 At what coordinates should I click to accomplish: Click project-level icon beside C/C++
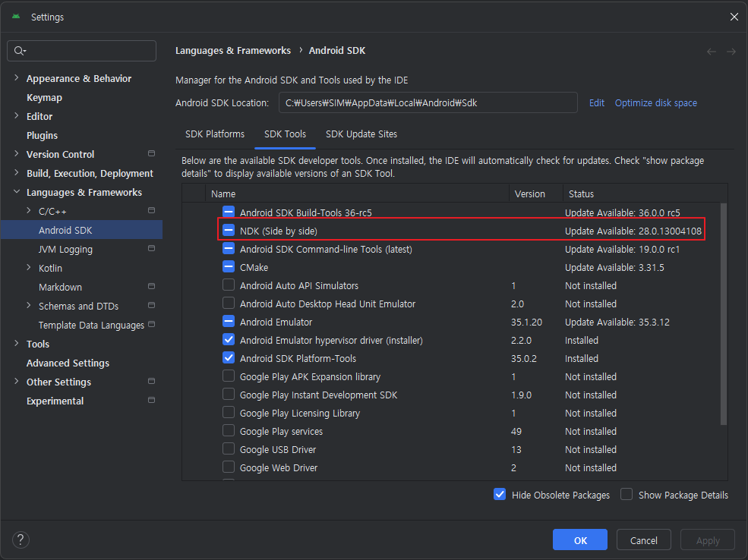click(152, 210)
